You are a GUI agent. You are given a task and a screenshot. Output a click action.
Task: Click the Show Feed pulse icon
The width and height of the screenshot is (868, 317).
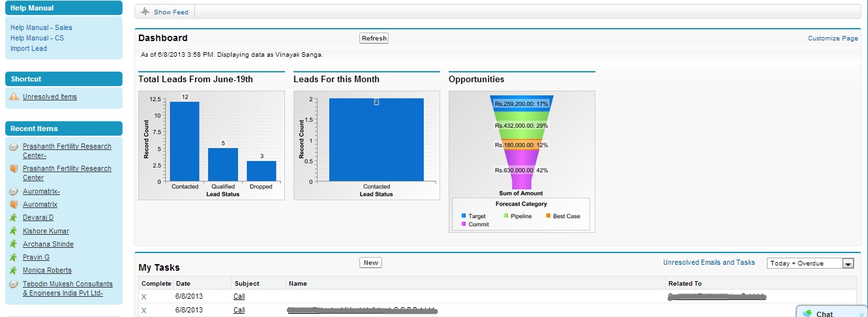click(x=145, y=12)
